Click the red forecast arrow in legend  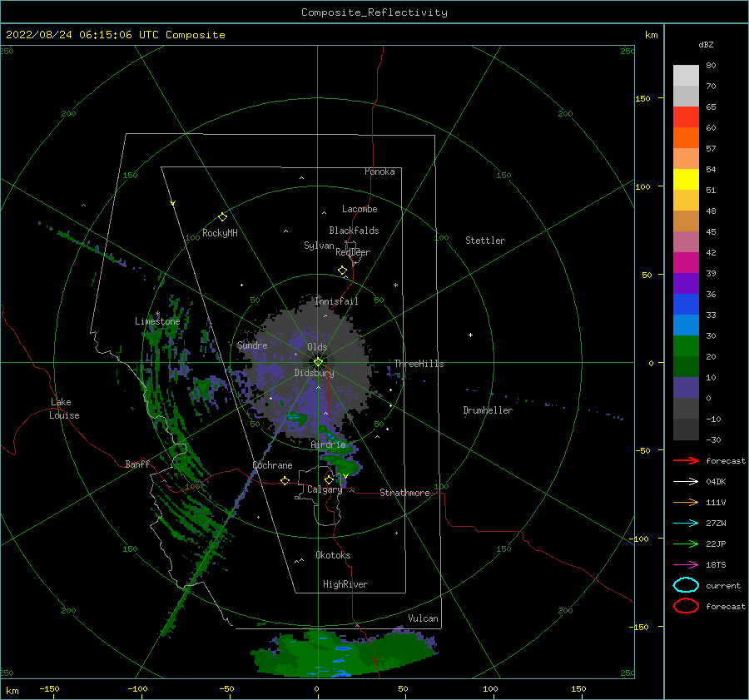686,460
